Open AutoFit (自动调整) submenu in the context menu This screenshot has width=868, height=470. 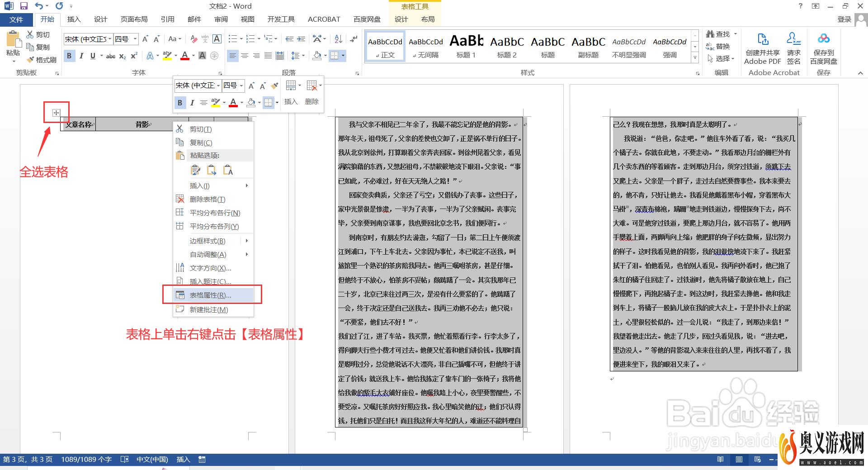(x=213, y=255)
